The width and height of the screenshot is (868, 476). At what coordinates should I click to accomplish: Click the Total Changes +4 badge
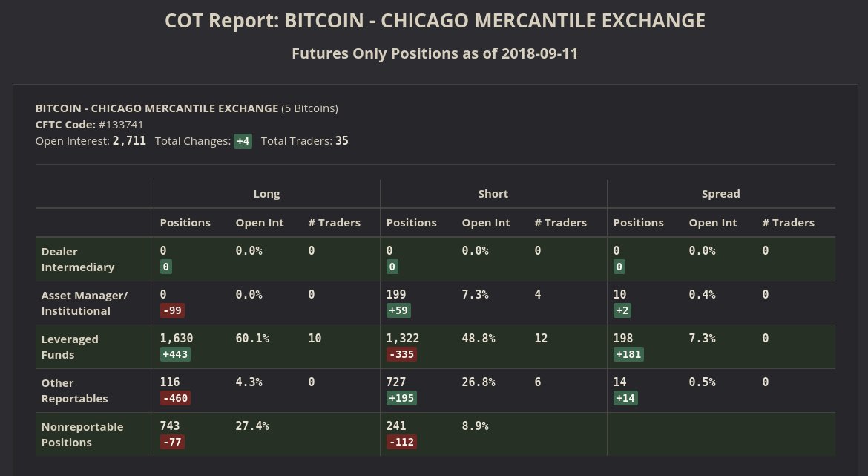pos(243,141)
